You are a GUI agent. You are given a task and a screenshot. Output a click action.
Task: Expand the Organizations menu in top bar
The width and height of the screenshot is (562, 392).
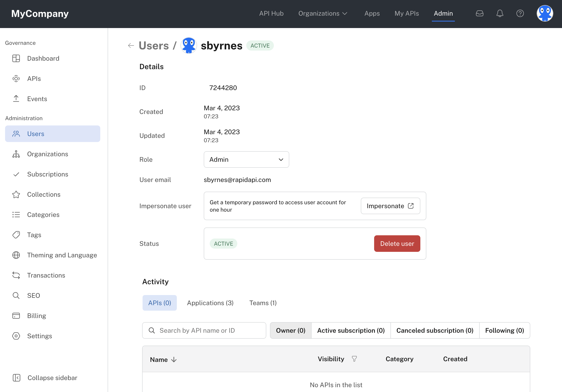(x=323, y=14)
